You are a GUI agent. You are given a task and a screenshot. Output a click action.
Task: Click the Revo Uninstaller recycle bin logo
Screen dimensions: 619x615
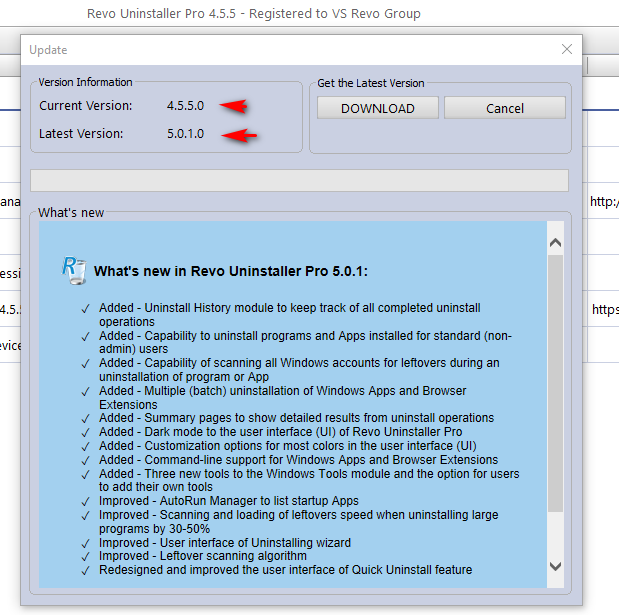pyautogui.click(x=74, y=270)
